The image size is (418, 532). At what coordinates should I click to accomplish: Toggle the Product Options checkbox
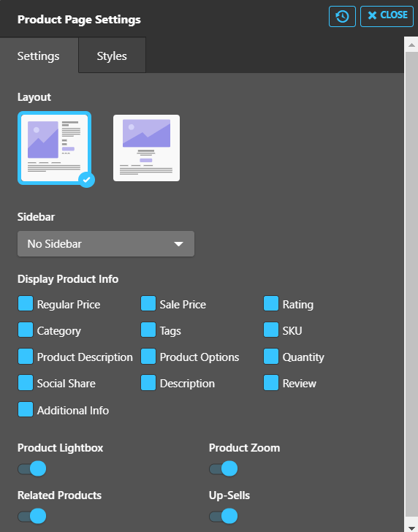coord(148,357)
